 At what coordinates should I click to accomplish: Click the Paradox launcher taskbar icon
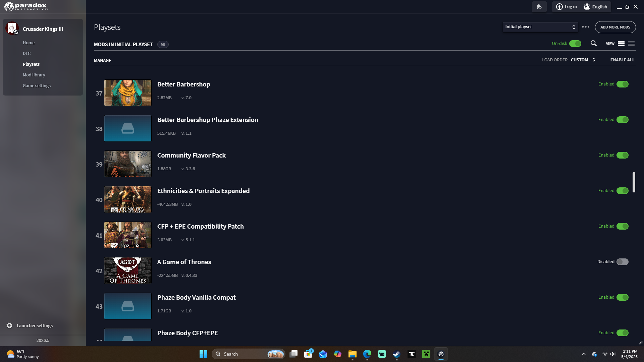pos(441,354)
